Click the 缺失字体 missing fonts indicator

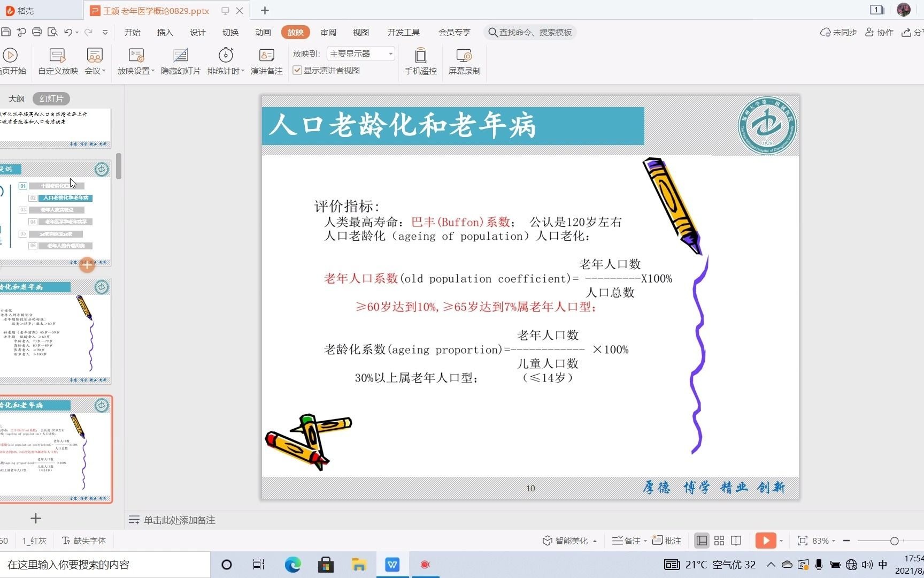tap(84, 541)
